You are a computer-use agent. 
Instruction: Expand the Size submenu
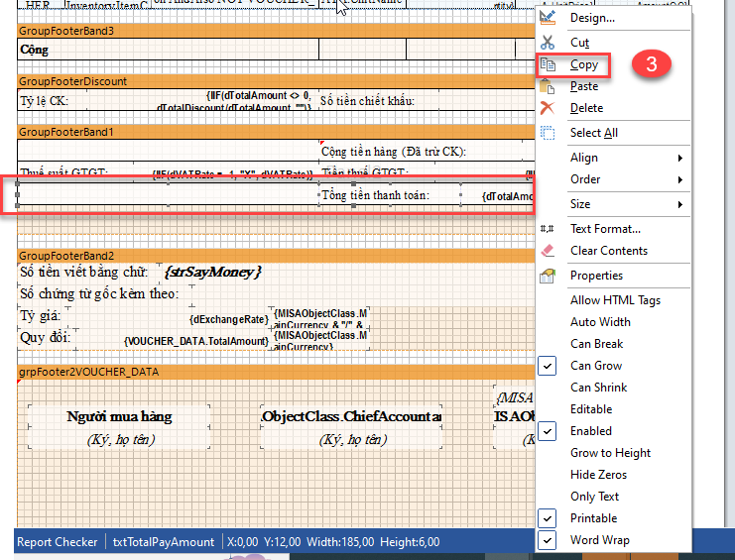coord(625,204)
